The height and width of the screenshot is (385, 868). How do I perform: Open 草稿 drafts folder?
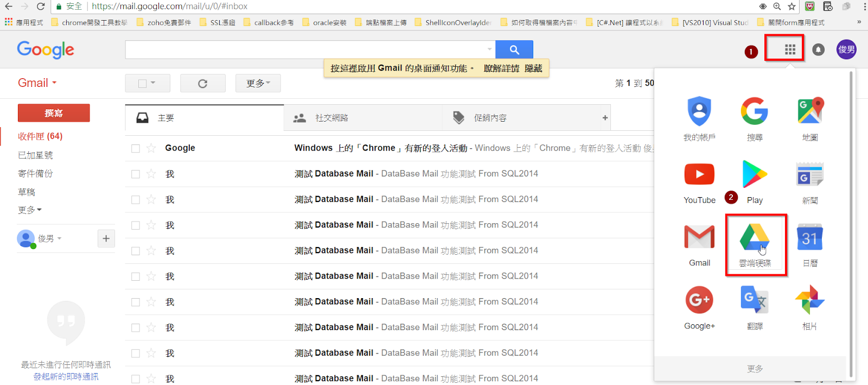(27, 192)
